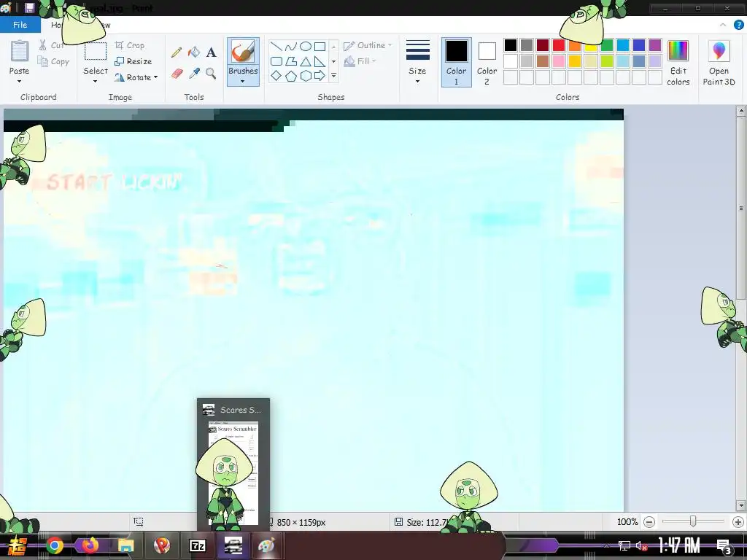Expand the Shapes gallery More arrow
The image size is (747, 560).
(333, 76)
